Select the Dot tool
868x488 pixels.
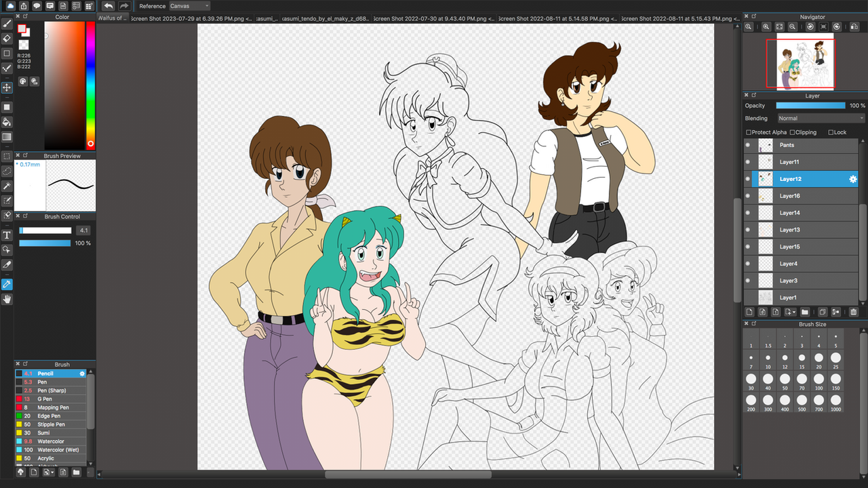click(7, 68)
